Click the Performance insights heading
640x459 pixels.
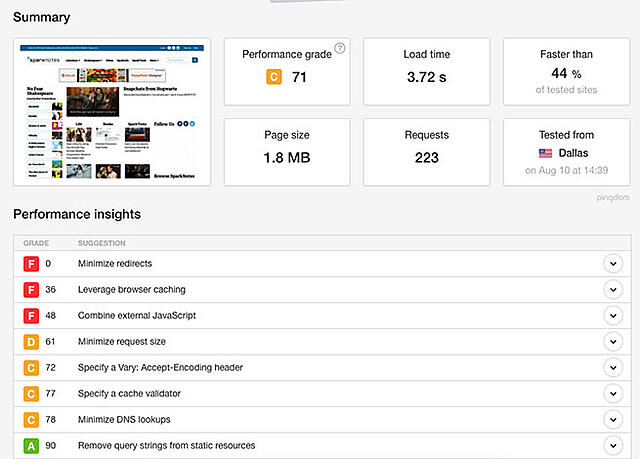(77, 214)
